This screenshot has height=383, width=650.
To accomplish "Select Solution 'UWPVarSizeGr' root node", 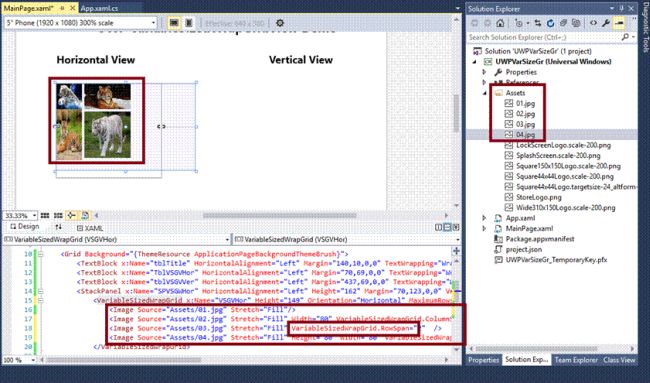I will point(538,51).
